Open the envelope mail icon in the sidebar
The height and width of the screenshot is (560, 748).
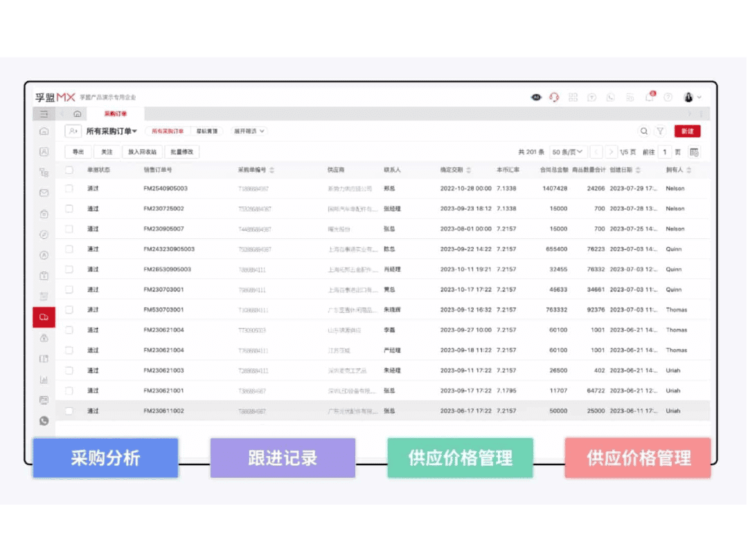(44, 193)
